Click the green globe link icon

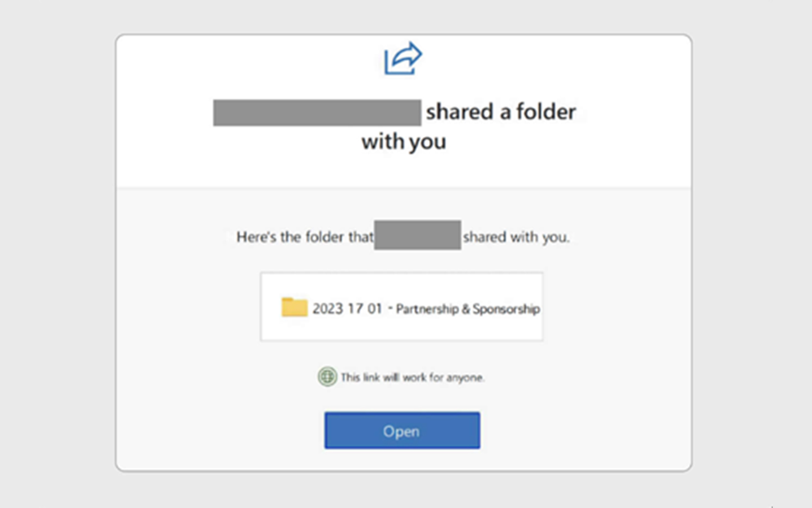(x=327, y=377)
